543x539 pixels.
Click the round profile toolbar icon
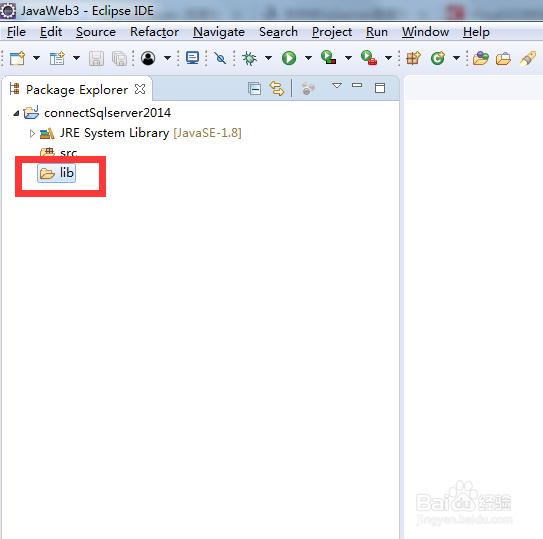click(148, 58)
